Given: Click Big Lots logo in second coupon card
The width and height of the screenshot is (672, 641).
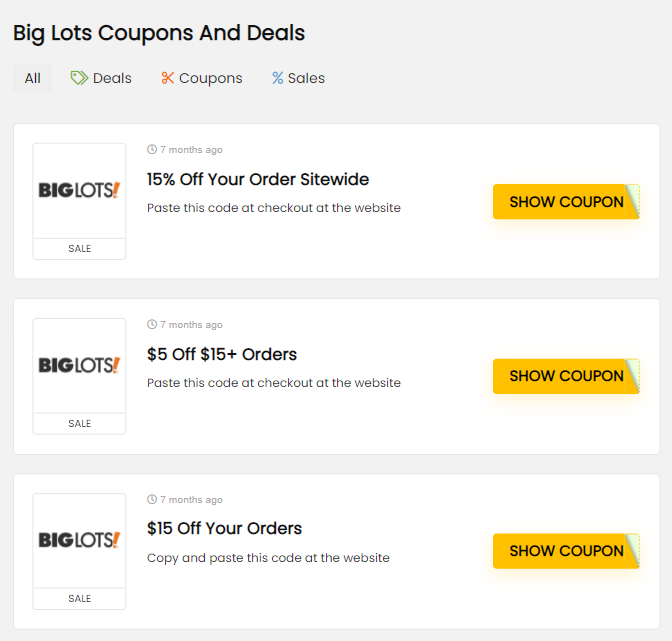Looking at the screenshot, I should click(x=79, y=365).
